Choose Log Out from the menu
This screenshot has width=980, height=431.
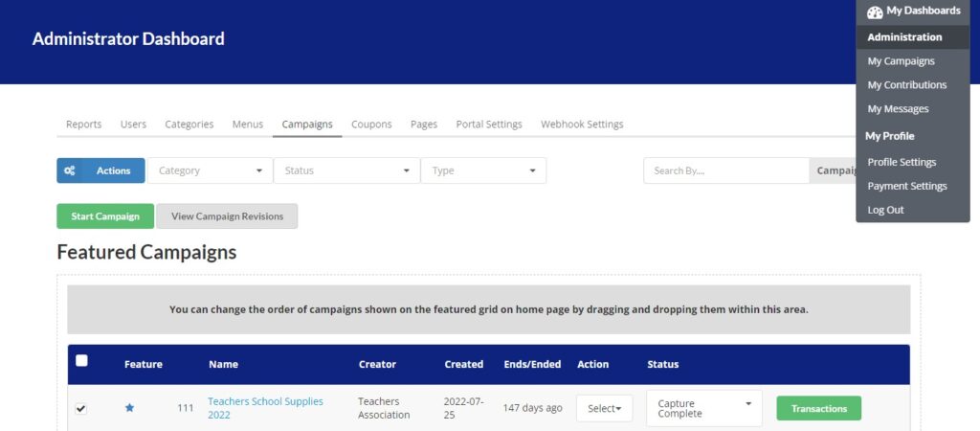point(885,210)
